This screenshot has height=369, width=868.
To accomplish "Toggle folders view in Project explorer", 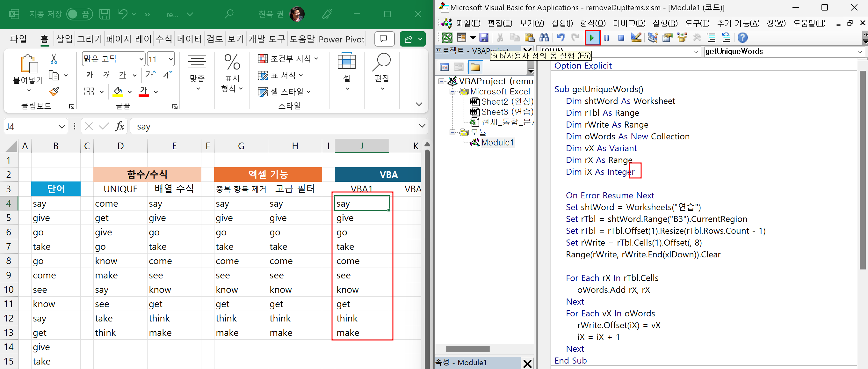I will pyautogui.click(x=475, y=67).
